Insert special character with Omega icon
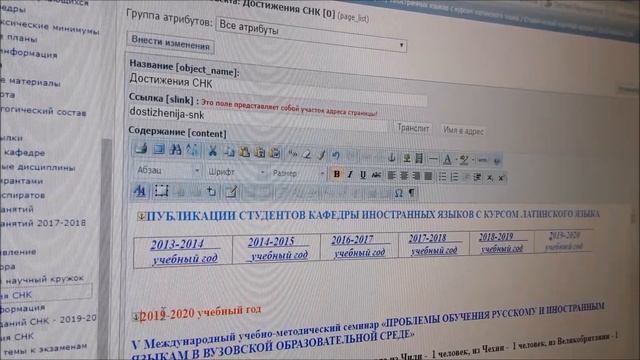Image resolution: width=640 pixels, height=360 pixels. (399, 193)
